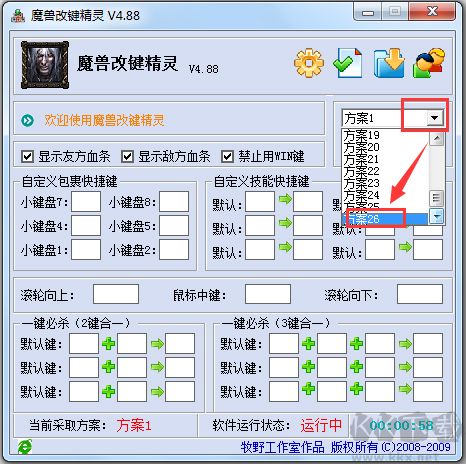Image resolution: width=466 pixels, height=464 pixels.
Task: Click the 滚轮向下 input box
Action: tap(420, 294)
